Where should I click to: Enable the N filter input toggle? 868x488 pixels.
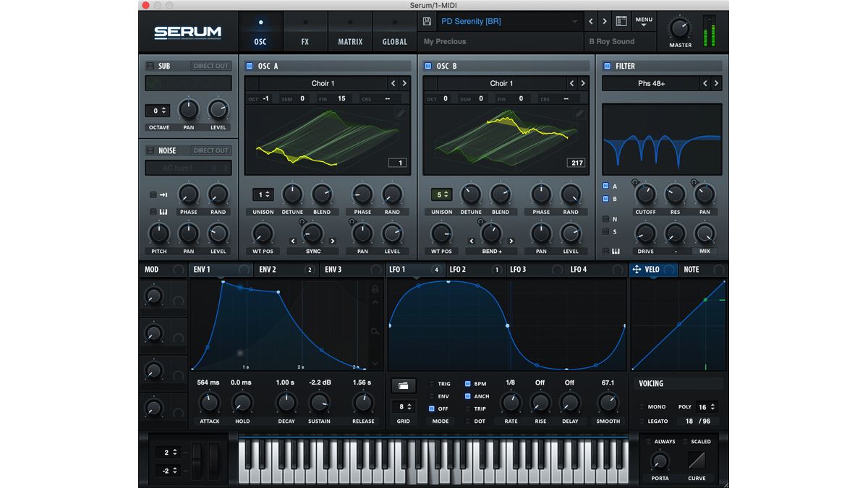pyautogui.click(x=606, y=218)
